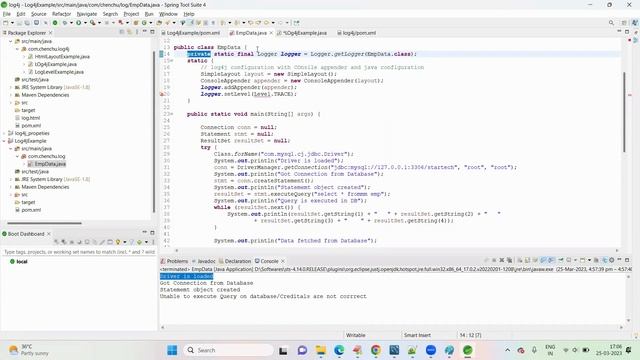Toggle fold on the static block at line 15
The width and height of the screenshot is (640, 360).
pos(172,60)
